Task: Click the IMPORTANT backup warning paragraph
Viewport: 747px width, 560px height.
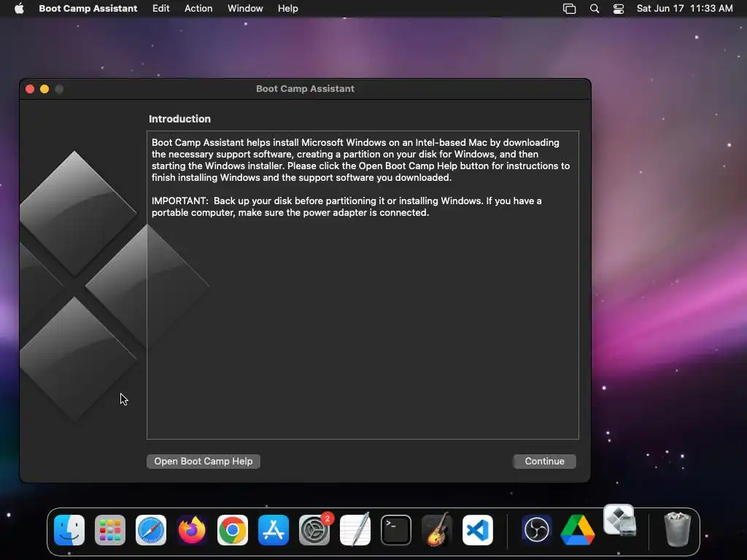Action: pyautogui.click(x=347, y=206)
